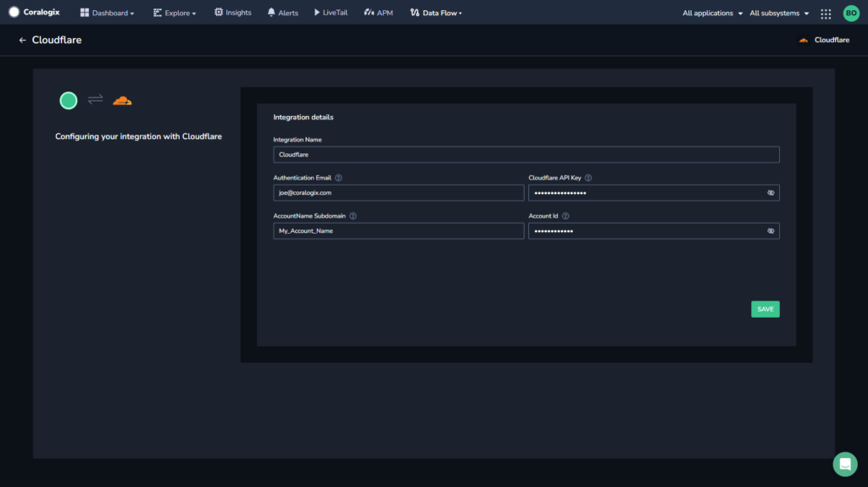Image resolution: width=868 pixels, height=487 pixels.
Task: Click the Cloudflare API Key field
Action: click(x=654, y=192)
